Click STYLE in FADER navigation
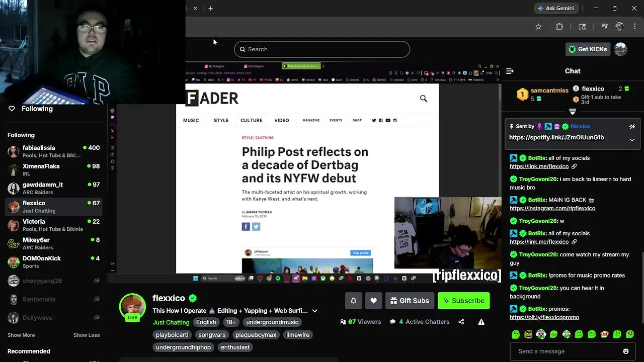 pyautogui.click(x=221, y=121)
